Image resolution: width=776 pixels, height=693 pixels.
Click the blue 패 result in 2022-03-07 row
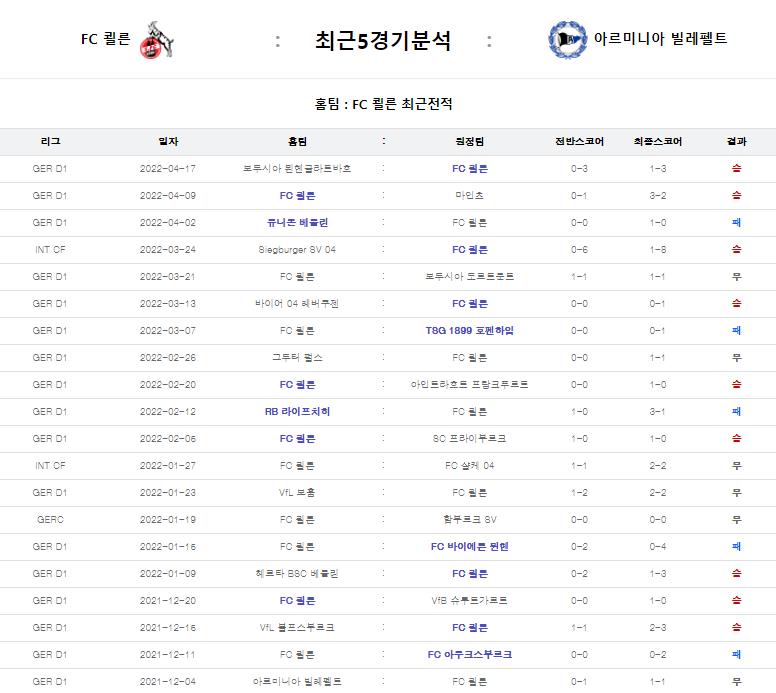pos(736,331)
